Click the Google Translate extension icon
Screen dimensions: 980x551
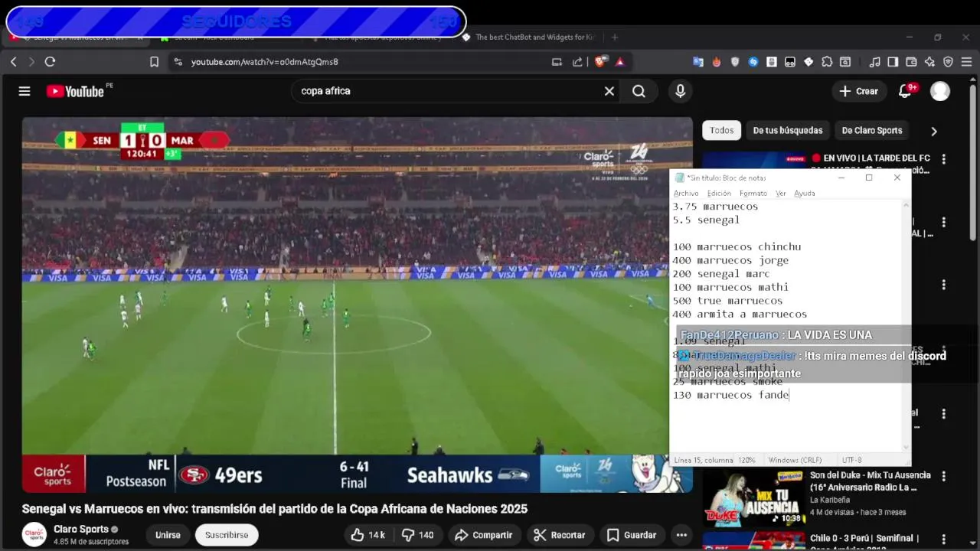point(698,62)
